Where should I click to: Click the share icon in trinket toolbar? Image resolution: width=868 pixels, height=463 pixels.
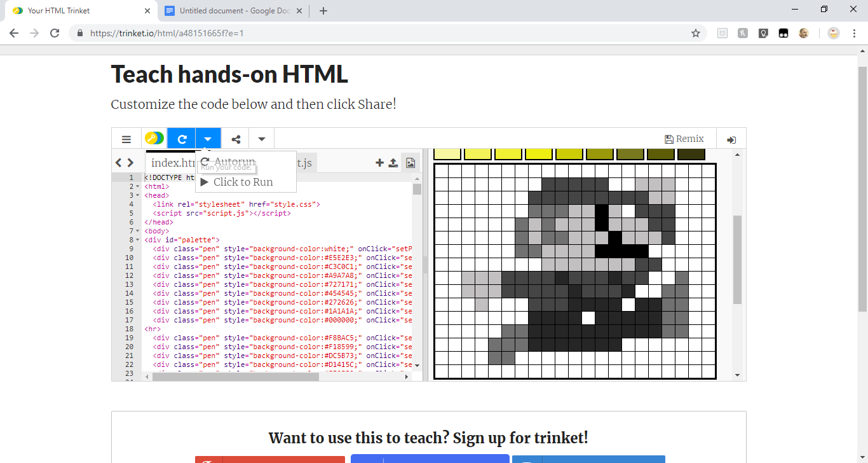tap(236, 139)
